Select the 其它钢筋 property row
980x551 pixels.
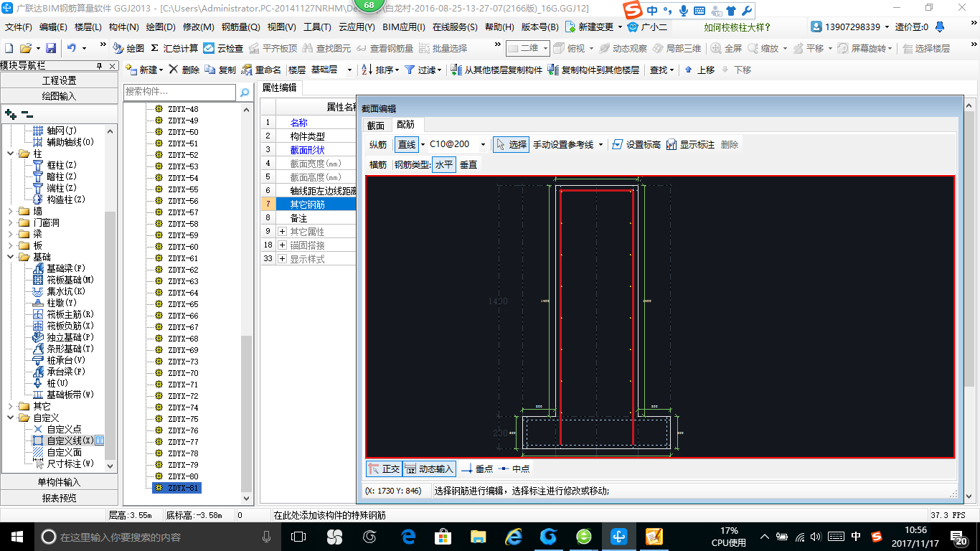308,204
